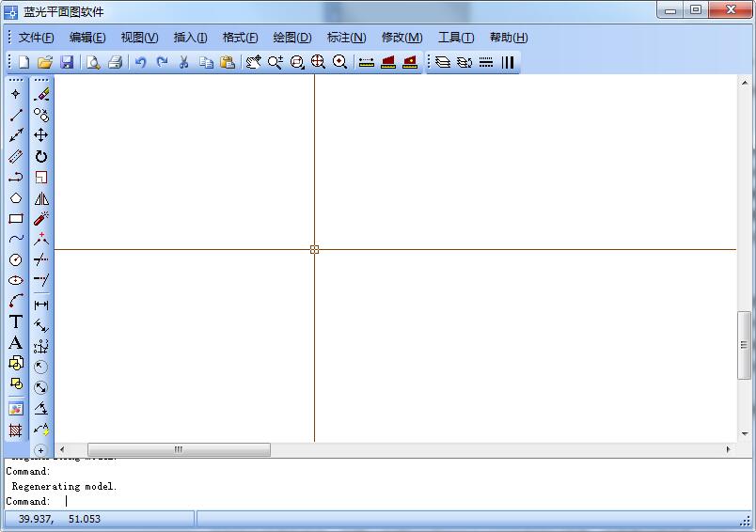
Task: Select the Rectangle drawing tool
Action: point(15,219)
